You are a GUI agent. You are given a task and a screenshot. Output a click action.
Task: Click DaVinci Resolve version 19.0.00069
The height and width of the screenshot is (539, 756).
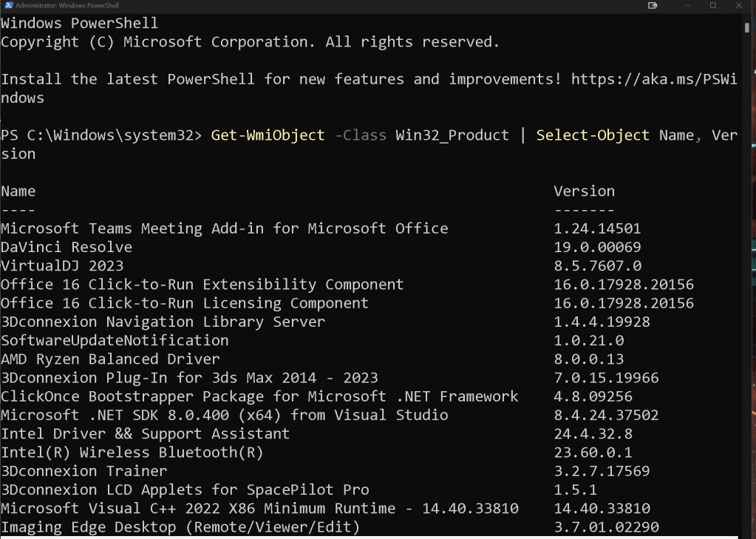pyautogui.click(x=597, y=247)
